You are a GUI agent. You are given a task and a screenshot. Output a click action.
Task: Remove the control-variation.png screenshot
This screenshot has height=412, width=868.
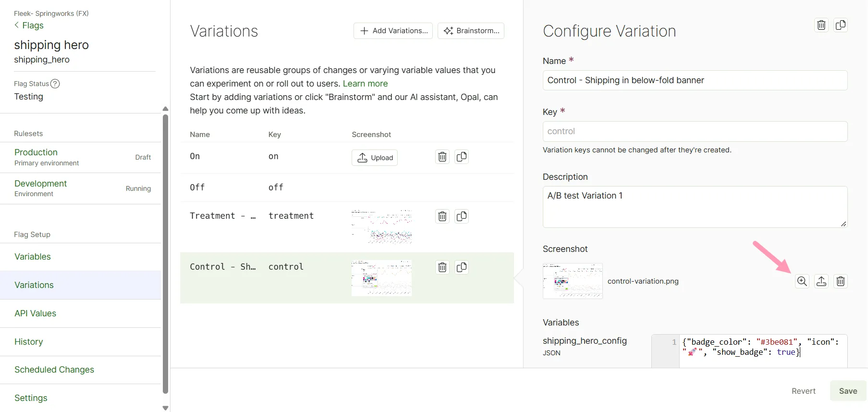click(841, 281)
